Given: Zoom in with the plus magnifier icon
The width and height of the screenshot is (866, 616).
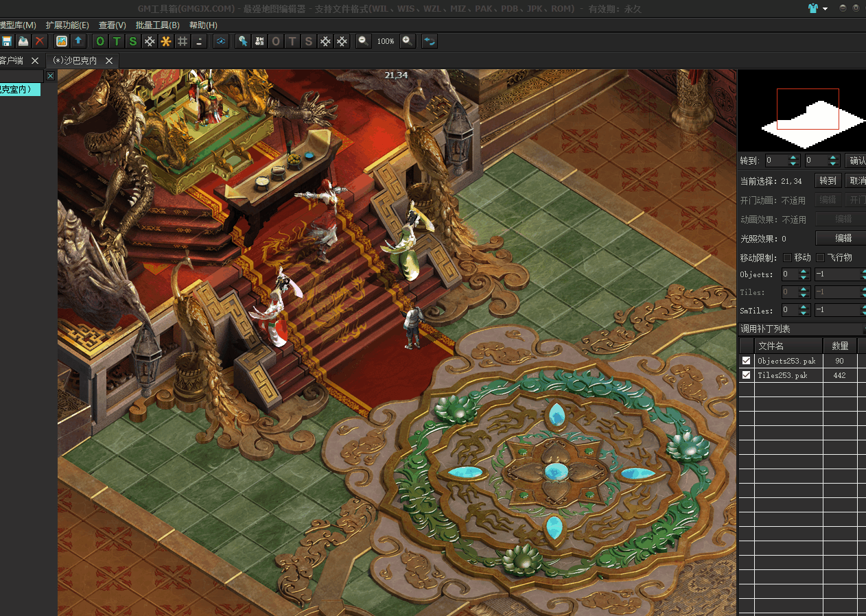Looking at the screenshot, I should [x=408, y=41].
